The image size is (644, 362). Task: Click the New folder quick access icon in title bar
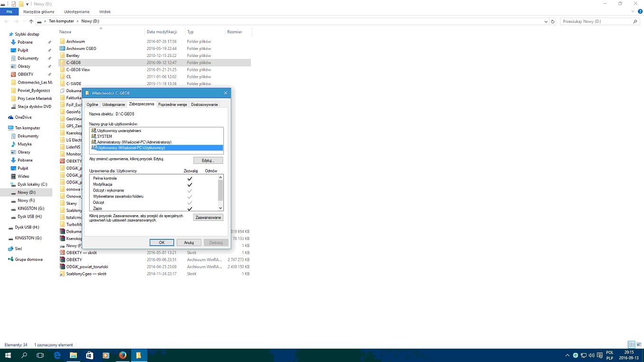[21, 4]
